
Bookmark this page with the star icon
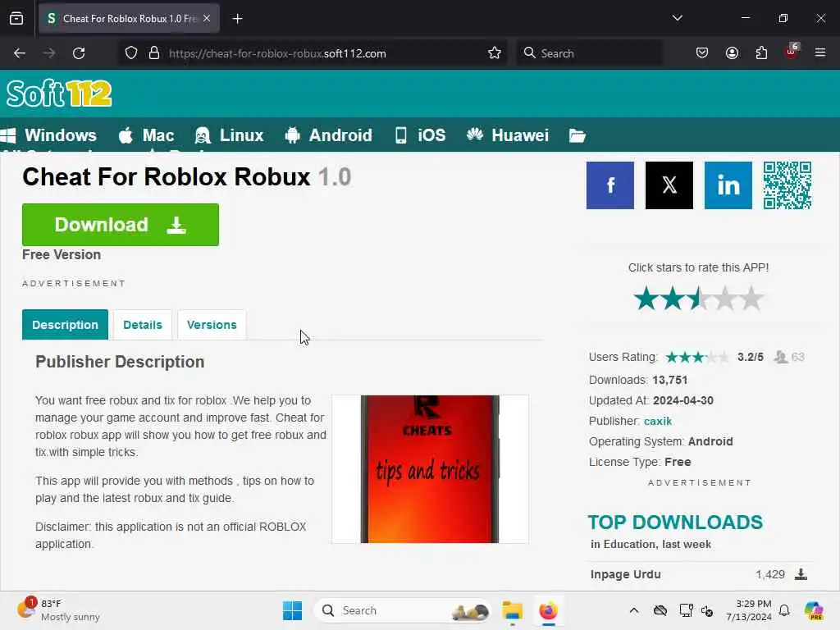point(495,53)
